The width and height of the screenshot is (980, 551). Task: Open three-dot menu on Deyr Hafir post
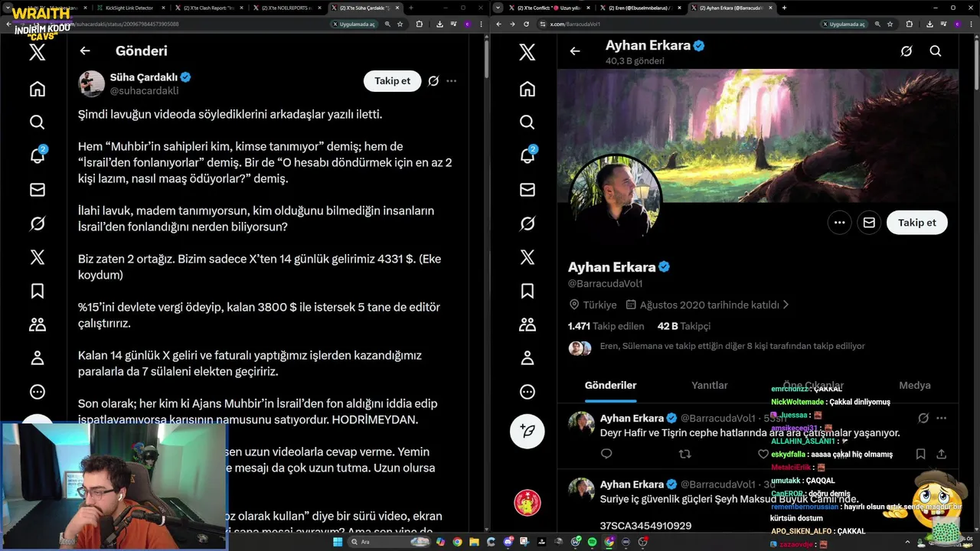(x=942, y=418)
